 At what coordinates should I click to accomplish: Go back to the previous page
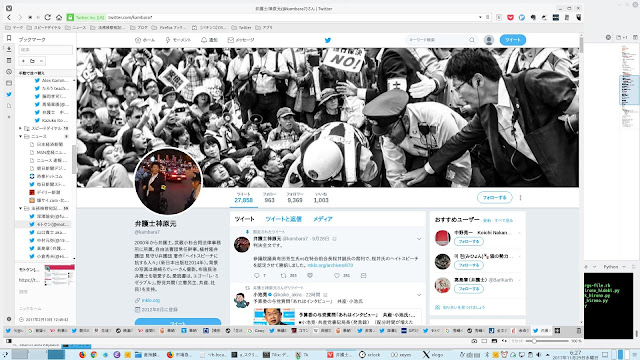coord(9,17)
